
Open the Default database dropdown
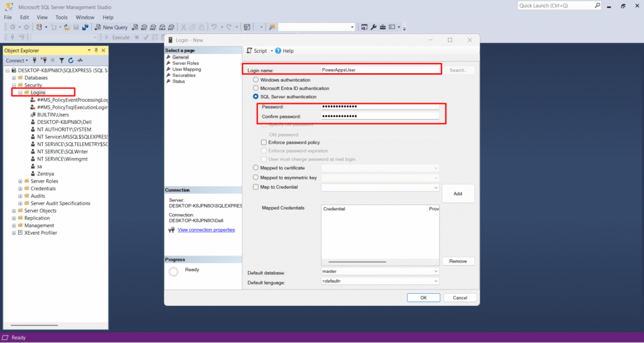380,271
